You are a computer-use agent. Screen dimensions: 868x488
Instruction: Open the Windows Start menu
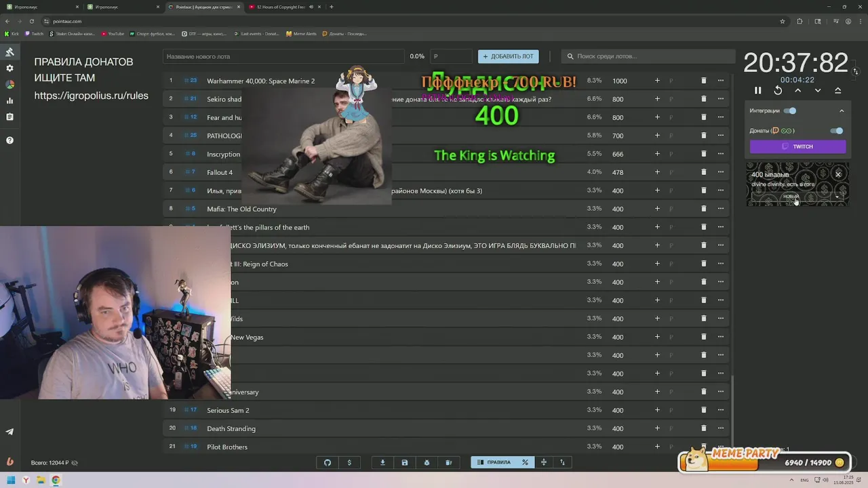pyautogui.click(x=11, y=480)
